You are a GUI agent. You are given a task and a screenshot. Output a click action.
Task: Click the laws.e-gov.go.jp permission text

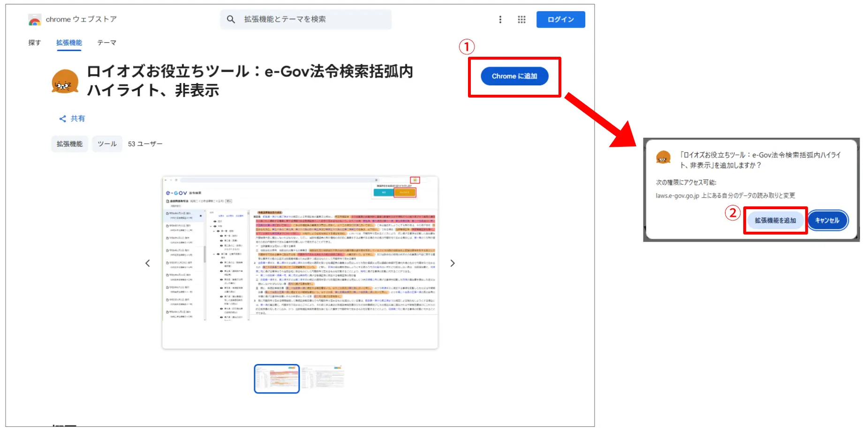[x=725, y=196]
